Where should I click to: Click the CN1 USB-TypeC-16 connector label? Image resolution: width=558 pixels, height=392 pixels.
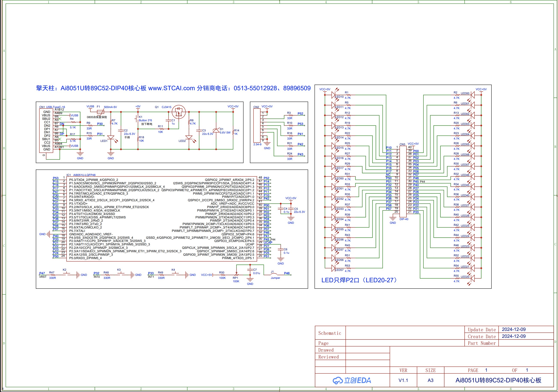pyautogui.click(x=52, y=107)
